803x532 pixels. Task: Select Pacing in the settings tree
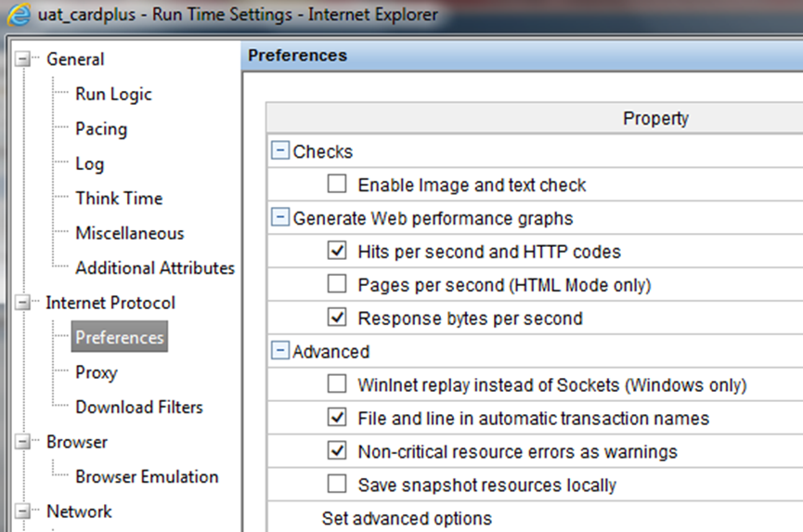[101, 129]
